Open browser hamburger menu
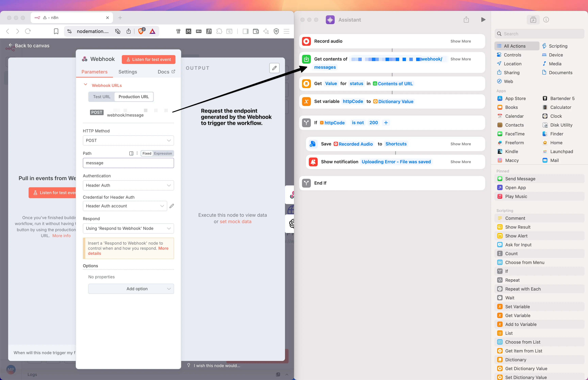This screenshot has width=588, height=380. pos(286,31)
